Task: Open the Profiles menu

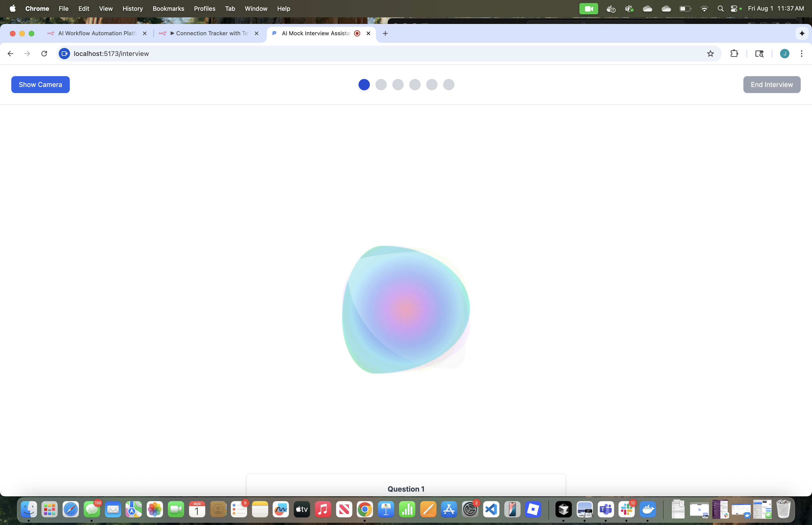Action: pos(204,8)
